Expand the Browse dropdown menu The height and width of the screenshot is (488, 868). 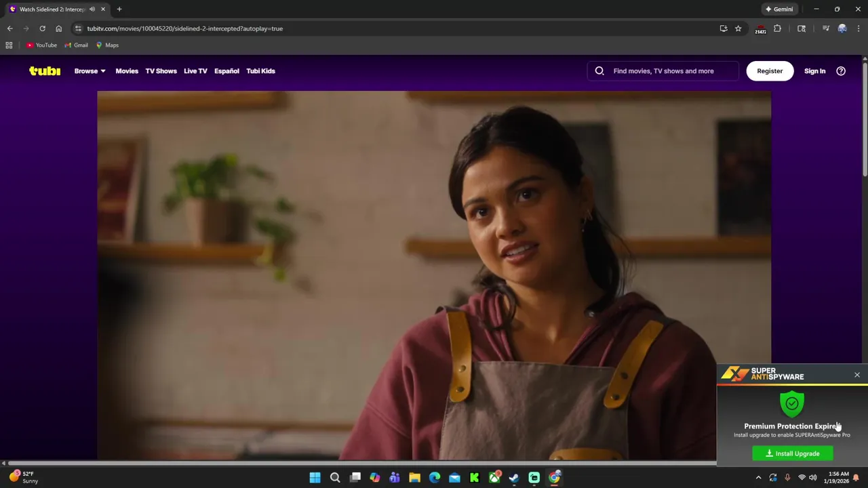point(90,71)
